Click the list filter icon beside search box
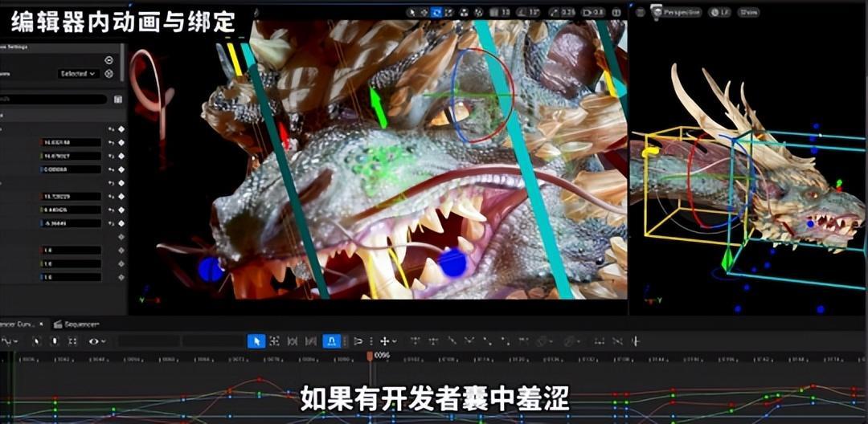Viewport: 868px width, 424px height. point(118,100)
